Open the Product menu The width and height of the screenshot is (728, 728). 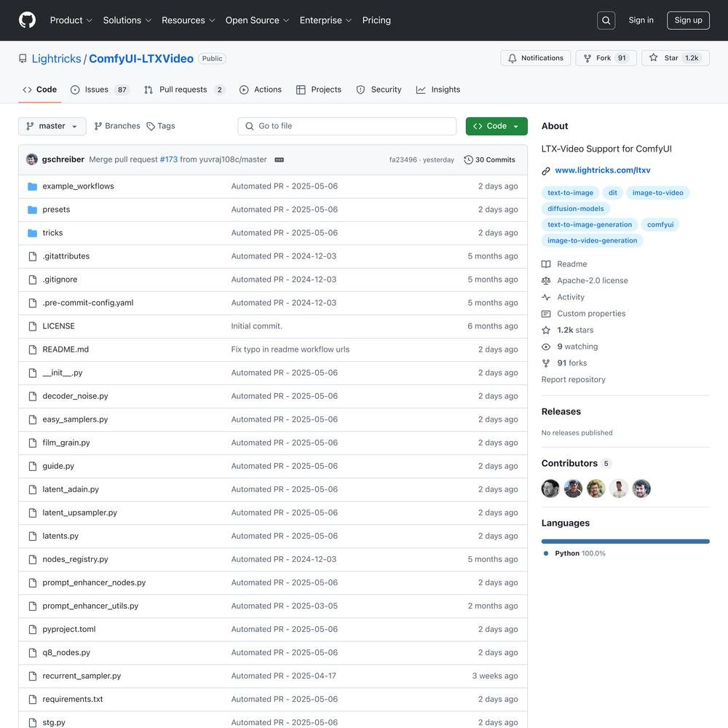(x=71, y=20)
